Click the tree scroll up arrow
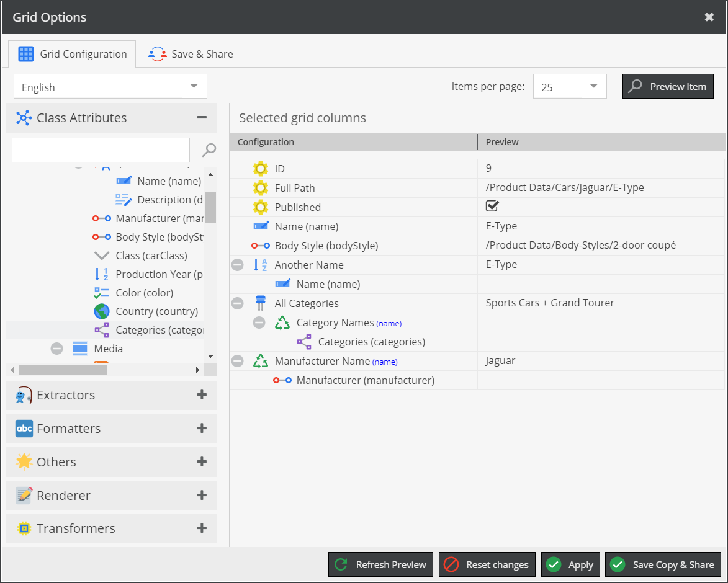728x583 pixels. (x=211, y=175)
